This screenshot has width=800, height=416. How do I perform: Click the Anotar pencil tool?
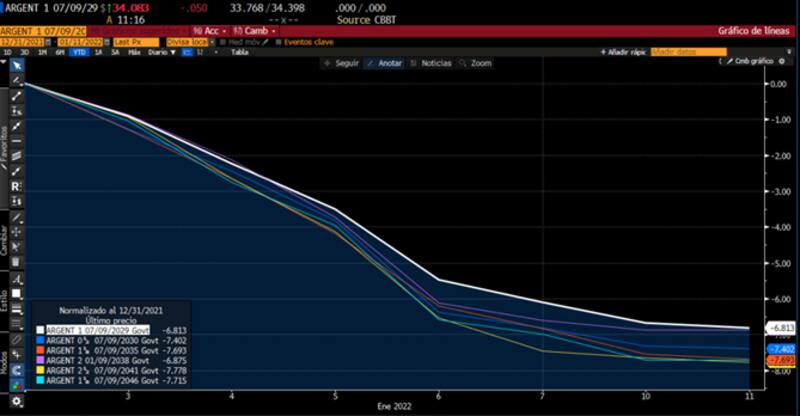(x=384, y=63)
